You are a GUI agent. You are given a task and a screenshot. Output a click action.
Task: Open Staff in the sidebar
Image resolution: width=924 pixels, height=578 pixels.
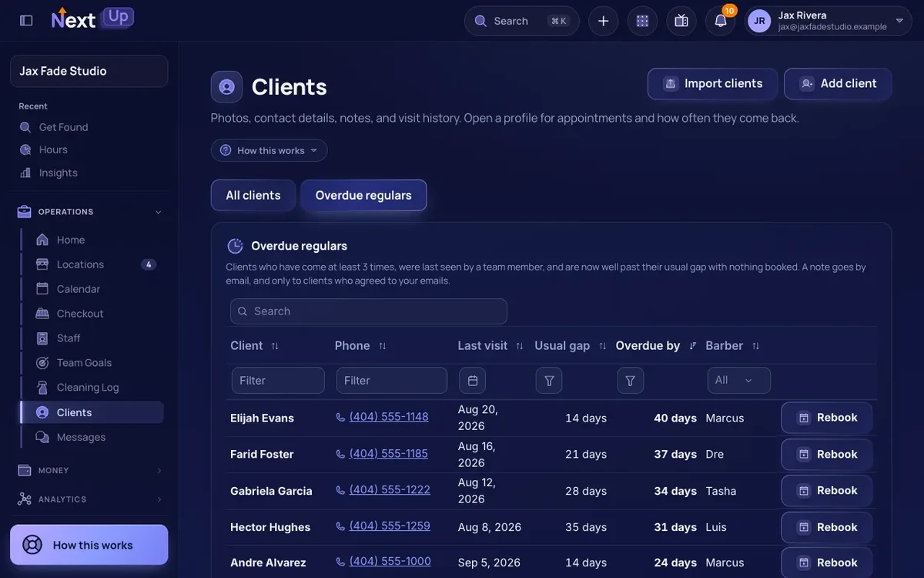92,338
